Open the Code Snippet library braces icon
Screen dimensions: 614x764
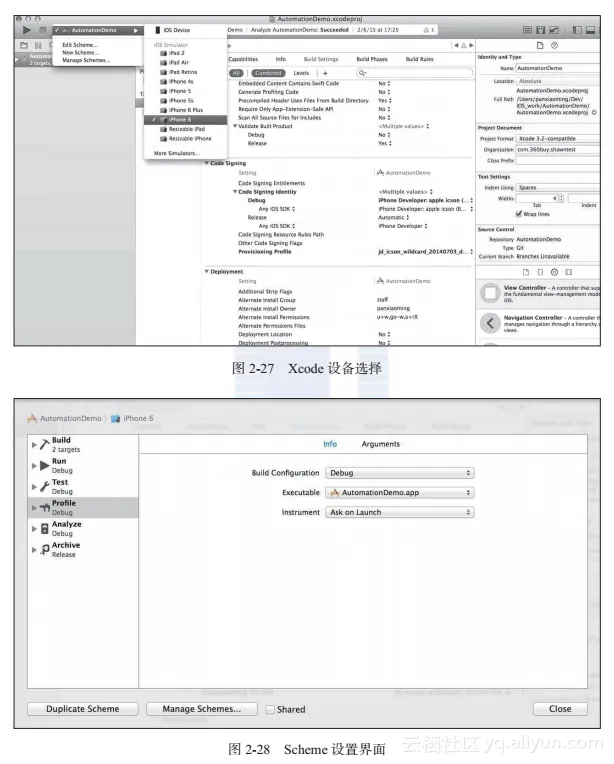540,272
